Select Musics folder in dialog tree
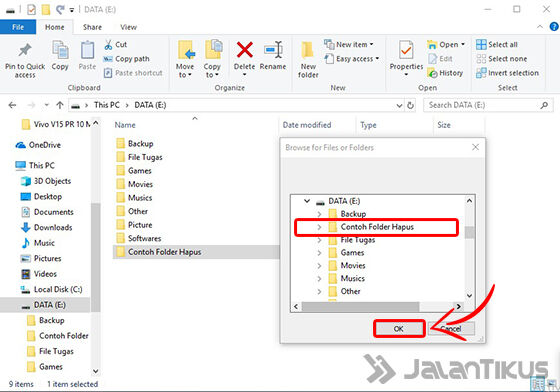The image size is (560, 392). tap(346, 278)
